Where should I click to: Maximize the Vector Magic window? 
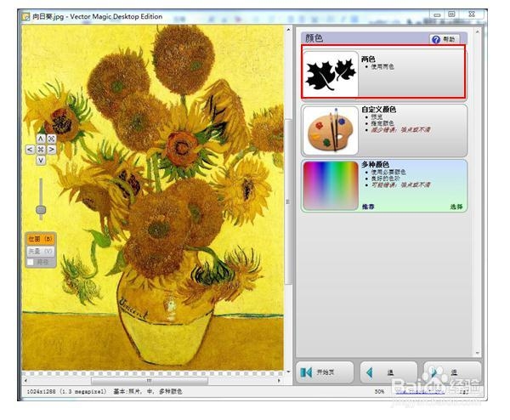coord(451,14)
